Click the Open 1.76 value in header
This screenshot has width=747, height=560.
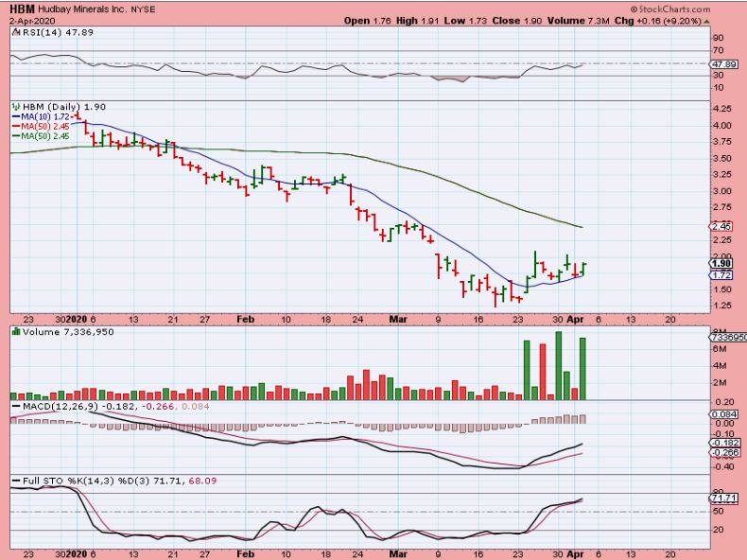[x=367, y=21]
